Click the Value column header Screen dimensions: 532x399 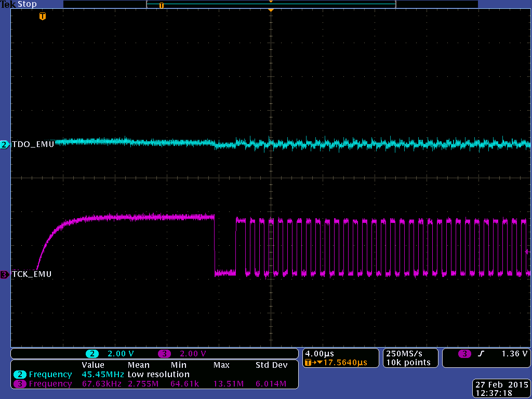point(93,365)
